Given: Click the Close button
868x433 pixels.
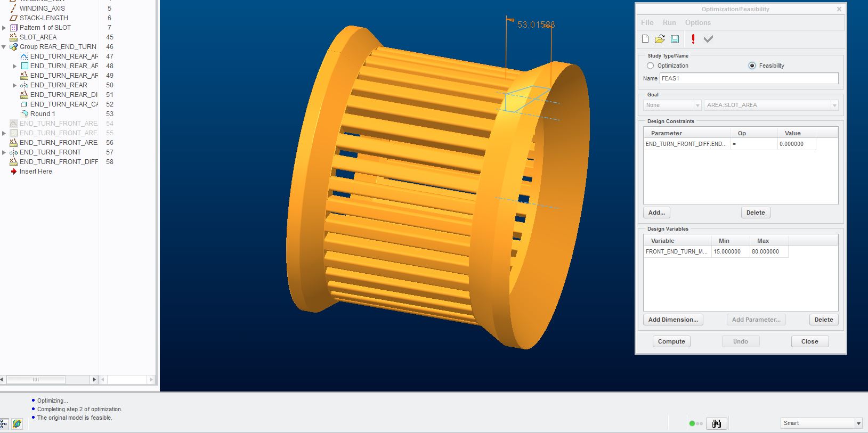Looking at the screenshot, I should [809, 341].
